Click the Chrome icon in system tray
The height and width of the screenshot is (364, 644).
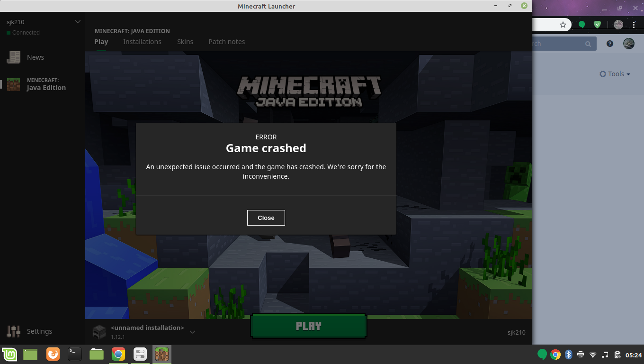555,355
